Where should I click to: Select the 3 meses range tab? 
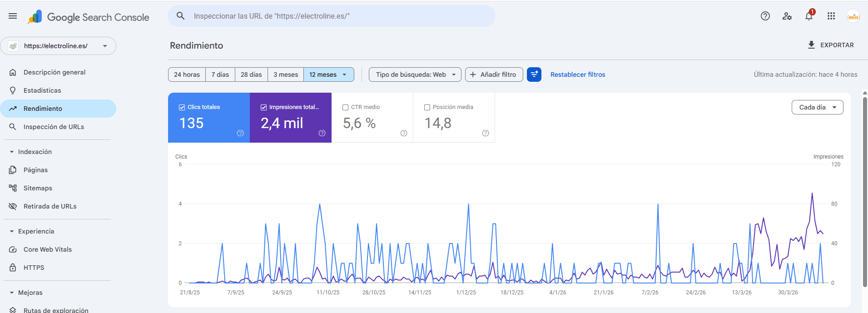[286, 75]
